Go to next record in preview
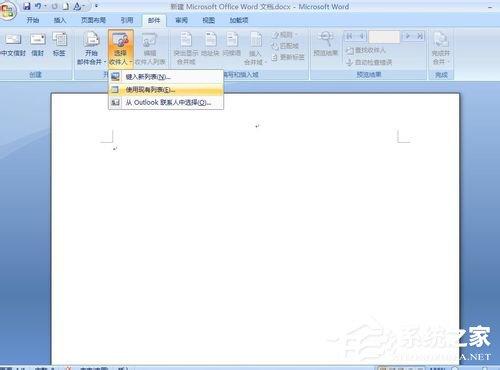The height and width of the screenshot is (370, 500). 407,36
